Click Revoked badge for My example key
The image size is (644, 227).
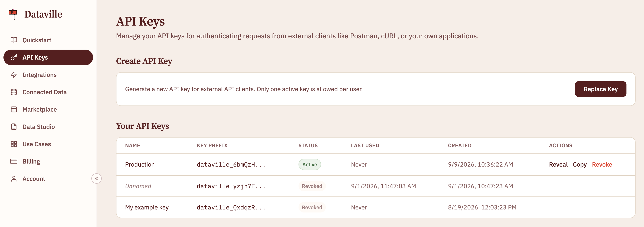click(x=312, y=207)
